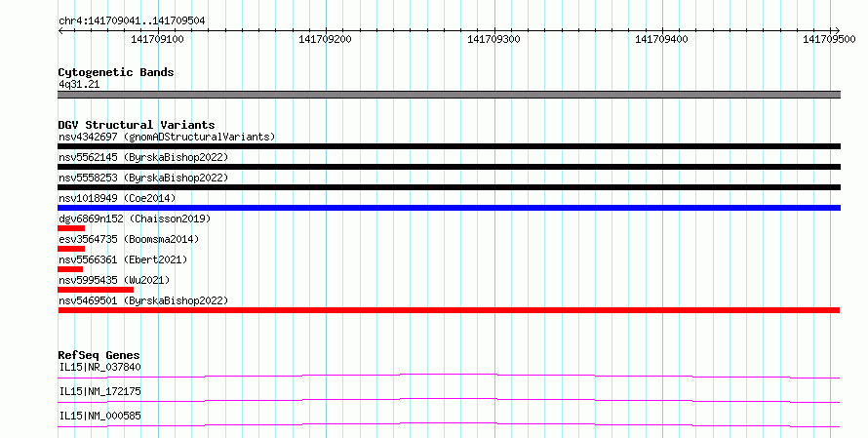Click the chr4:141709041..141709504 coordinate label
Viewport: 868px width, 438px height.
[x=132, y=21]
